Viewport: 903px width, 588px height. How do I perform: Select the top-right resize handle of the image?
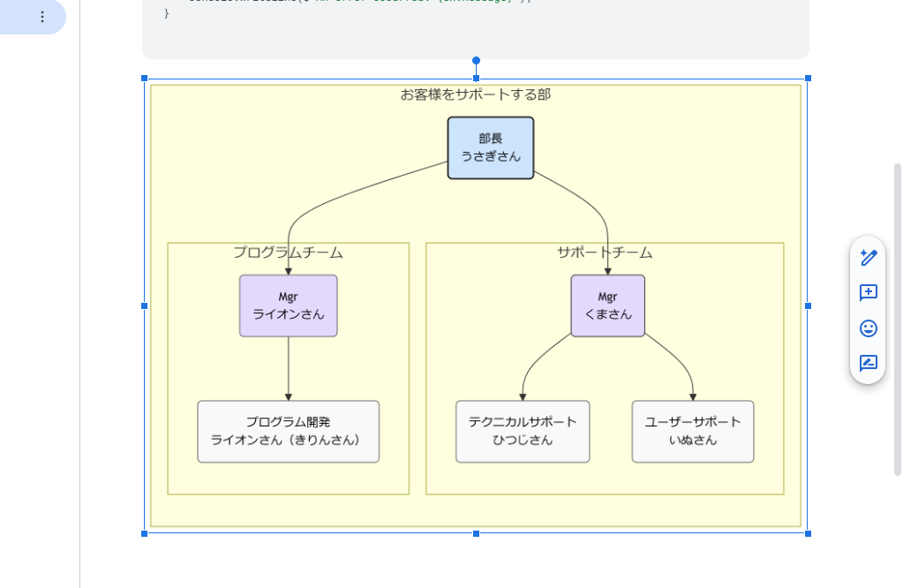[808, 79]
